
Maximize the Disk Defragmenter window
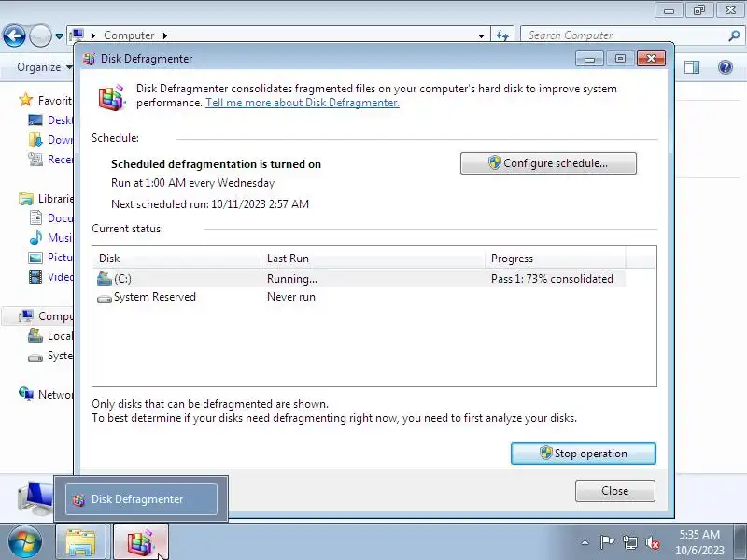tap(620, 59)
